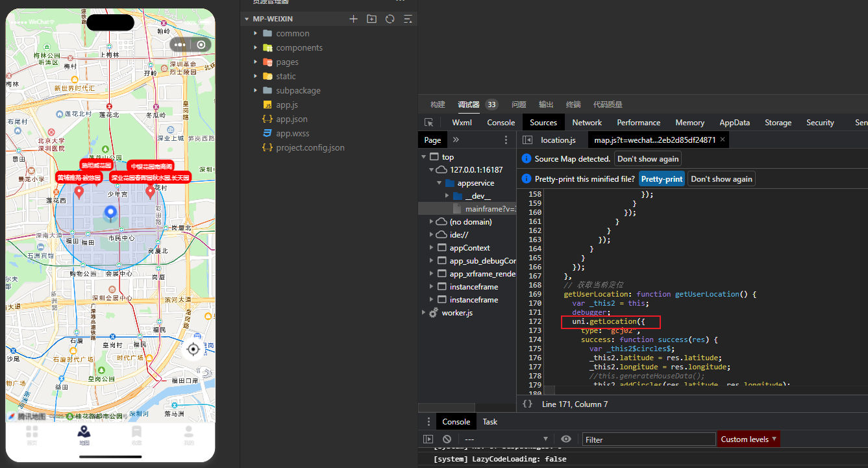Image resolution: width=868 pixels, height=468 pixels.
Task: Open the Security tab
Action: pos(820,122)
